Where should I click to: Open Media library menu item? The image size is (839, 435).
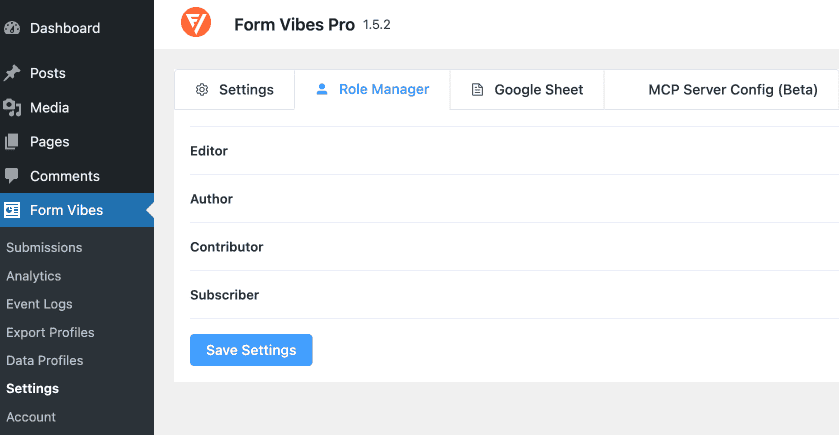[77, 108]
